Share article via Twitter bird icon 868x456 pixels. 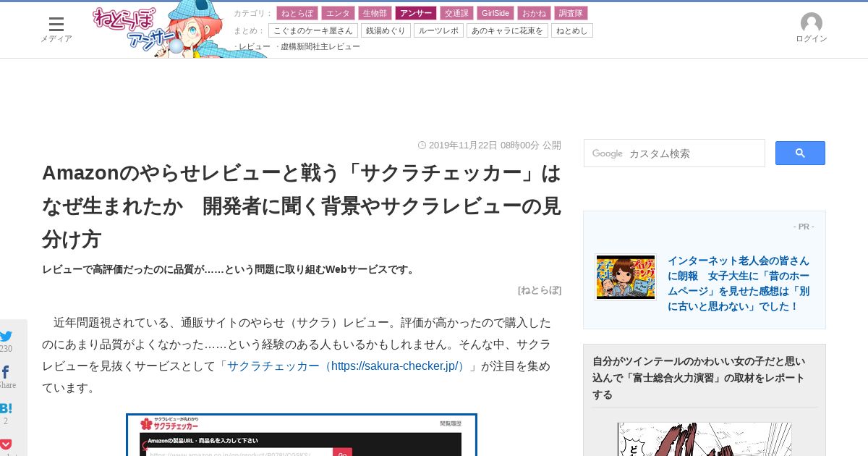[6, 336]
